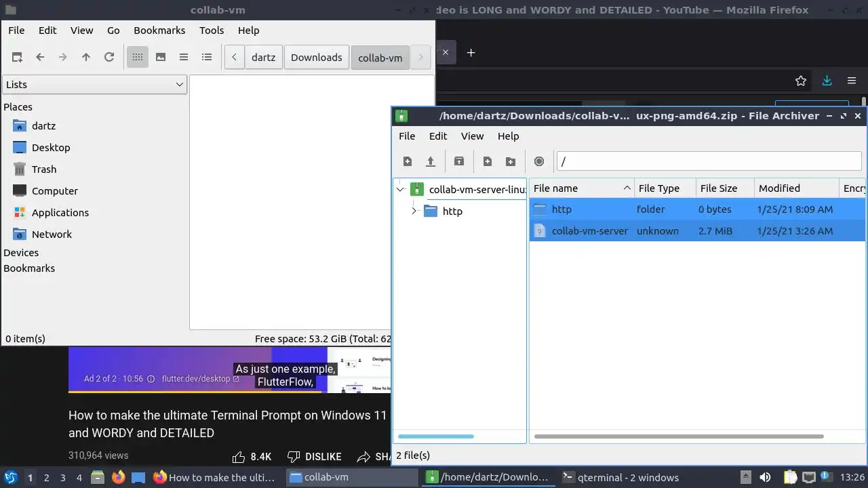Open the file manager File menu
Image resolution: width=868 pixels, height=488 pixels.
[16, 30]
